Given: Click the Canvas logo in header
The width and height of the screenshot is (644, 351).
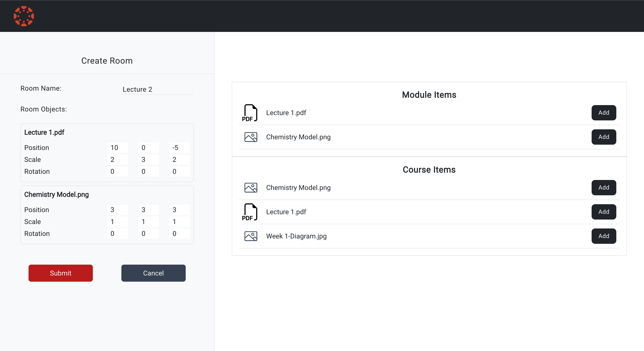Looking at the screenshot, I should pyautogui.click(x=24, y=16).
